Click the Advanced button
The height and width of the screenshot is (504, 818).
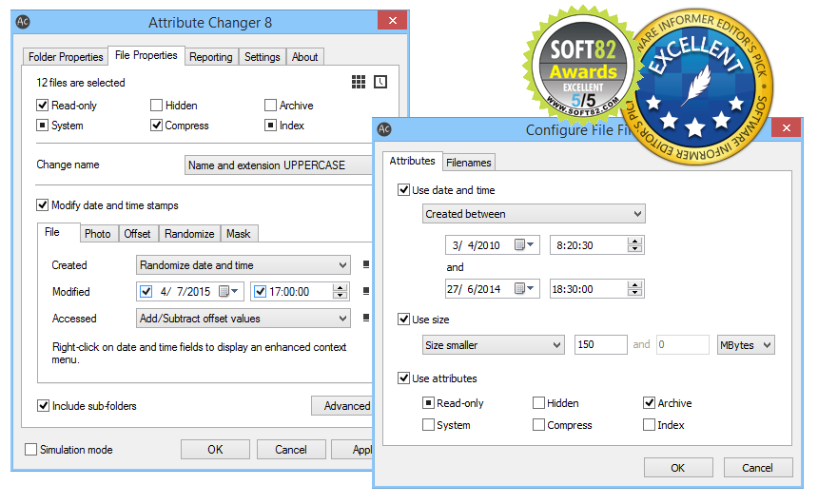342,405
